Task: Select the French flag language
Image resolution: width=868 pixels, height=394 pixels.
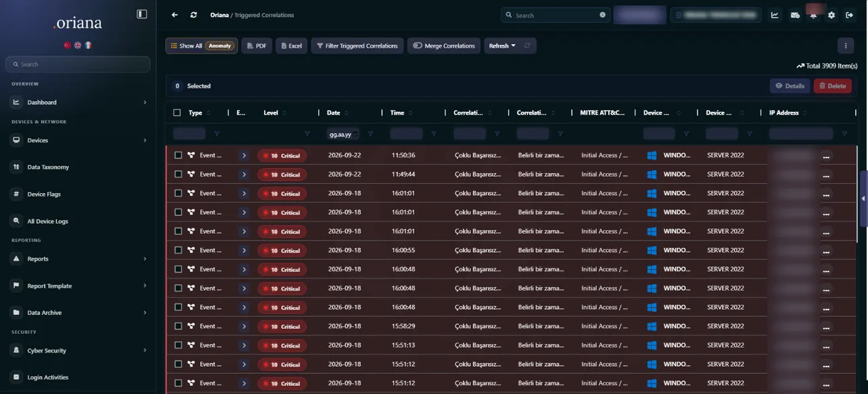Action: [x=88, y=45]
